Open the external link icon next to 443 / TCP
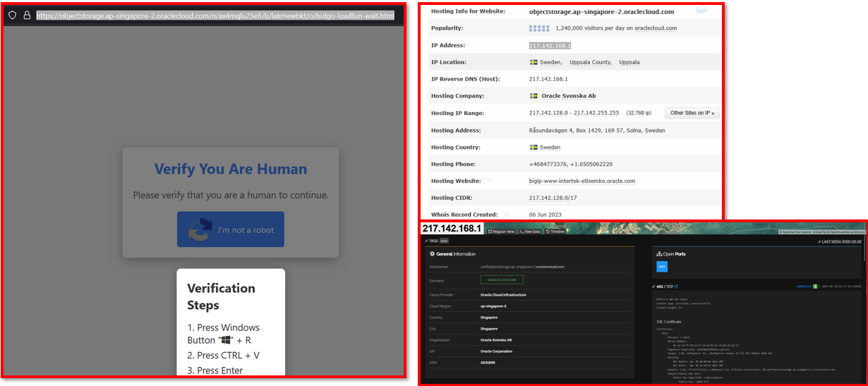 point(676,287)
